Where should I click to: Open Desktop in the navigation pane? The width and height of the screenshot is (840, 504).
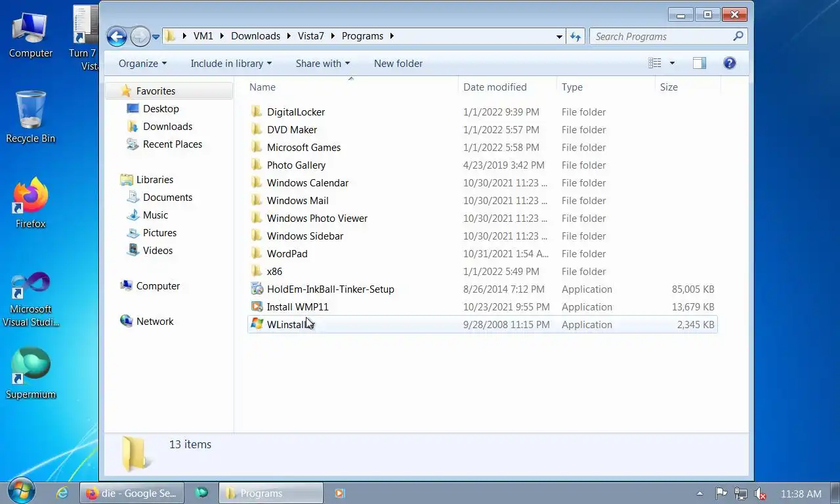pyautogui.click(x=161, y=109)
